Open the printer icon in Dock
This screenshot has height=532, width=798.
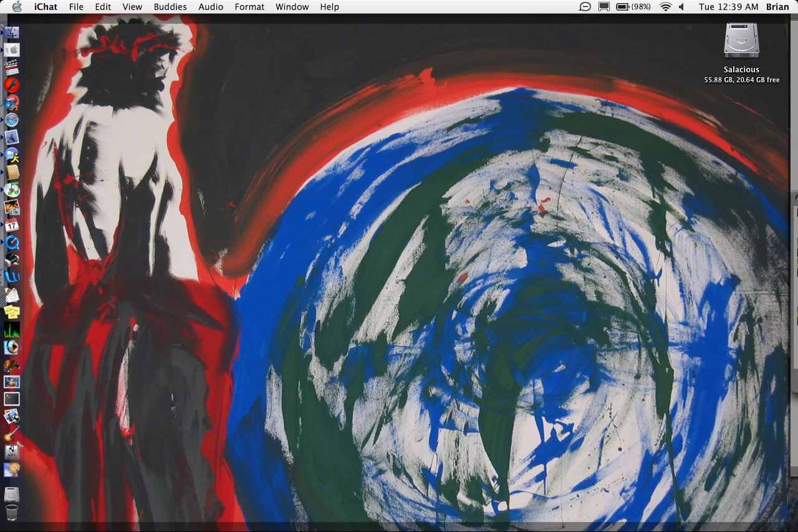tap(12, 260)
